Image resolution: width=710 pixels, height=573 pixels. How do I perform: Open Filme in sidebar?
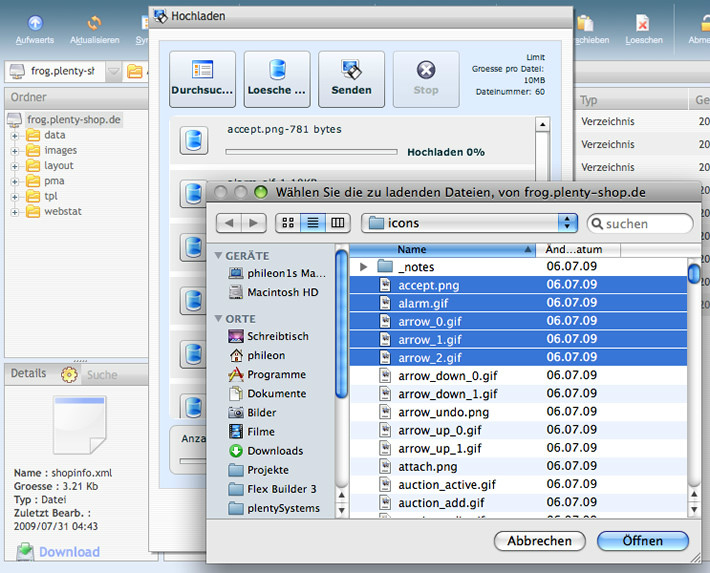(252, 432)
